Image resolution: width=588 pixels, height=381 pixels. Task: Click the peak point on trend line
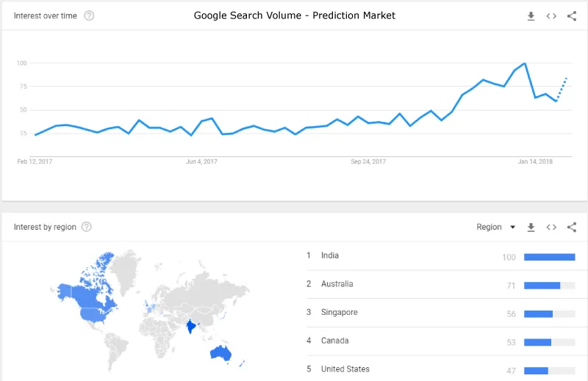click(525, 64)
